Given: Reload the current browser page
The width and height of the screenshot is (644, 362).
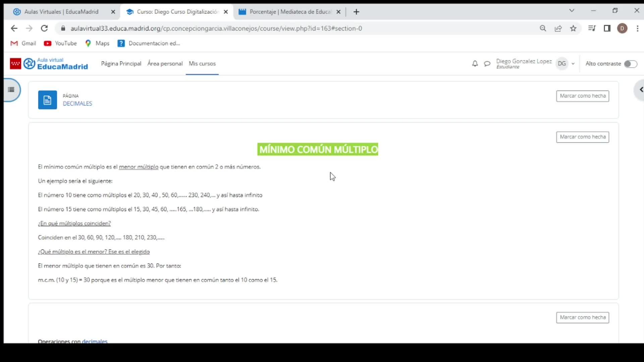Looking at the screenshot, I should pyautogui.click(x=44, y=28).
